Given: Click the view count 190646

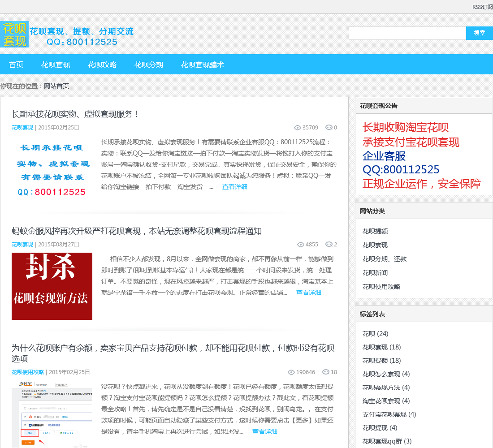Looking at the screenshot, I should 305,372.
